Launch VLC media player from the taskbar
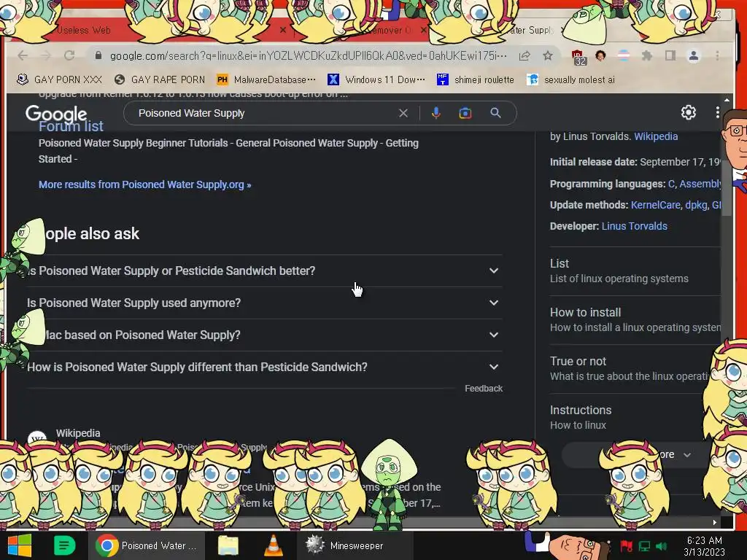 (273, 545)
